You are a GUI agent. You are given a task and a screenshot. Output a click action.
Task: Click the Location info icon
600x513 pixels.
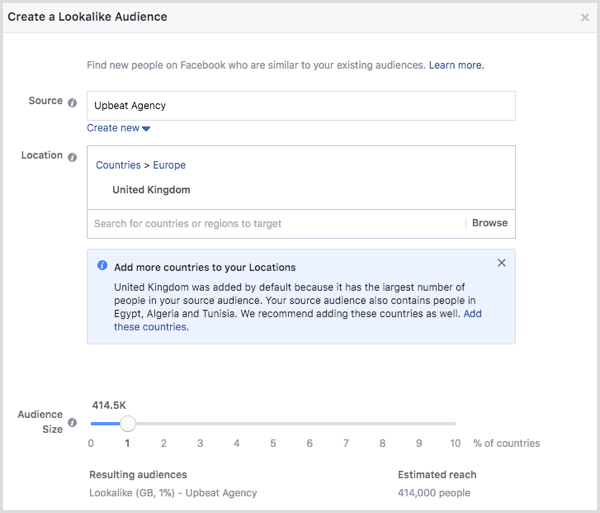click(72, 157)
